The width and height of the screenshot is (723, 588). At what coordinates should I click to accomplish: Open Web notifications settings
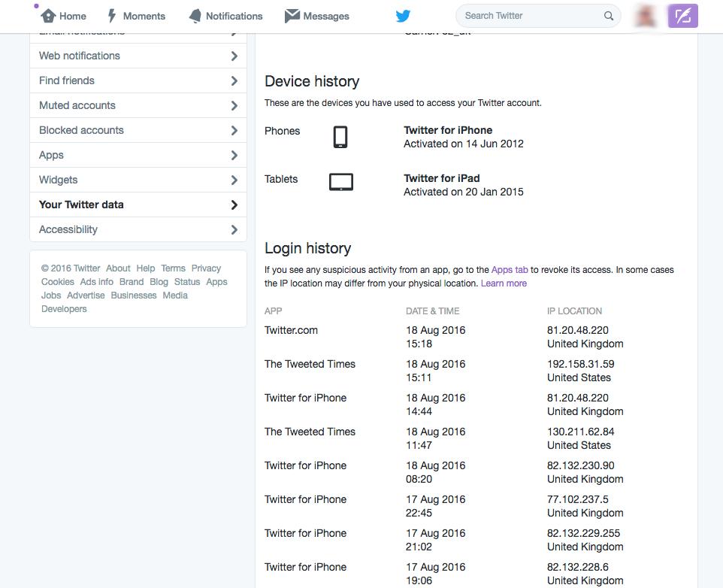pyautogui.click(x=138, y=56)
